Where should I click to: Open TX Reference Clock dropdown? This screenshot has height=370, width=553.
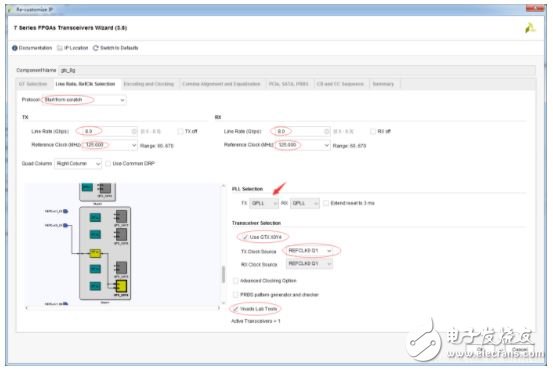109,145
